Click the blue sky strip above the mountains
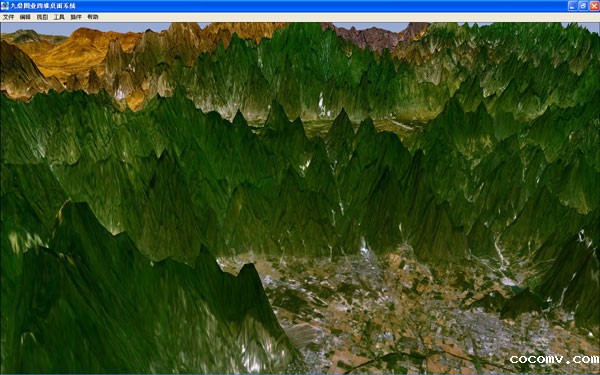600x375 pixels. point(103,28)
